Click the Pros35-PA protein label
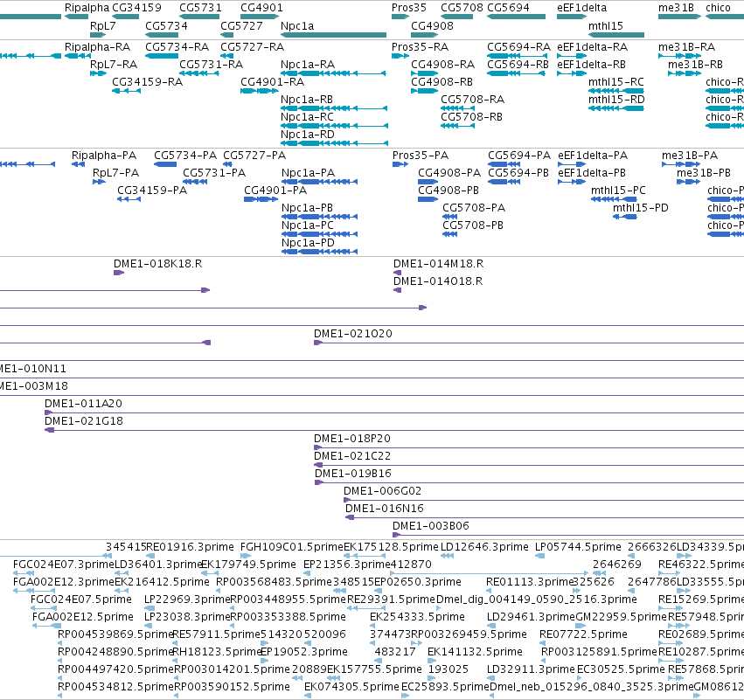744x700 pixels. [421, 156]
